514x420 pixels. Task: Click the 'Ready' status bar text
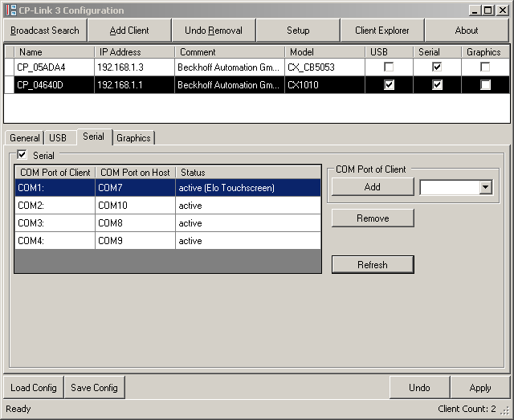tap(18, 409)
